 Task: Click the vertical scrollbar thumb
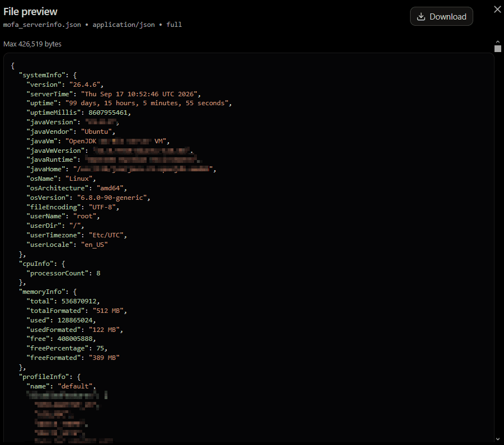pyautogui.click(x=498, y=49)
